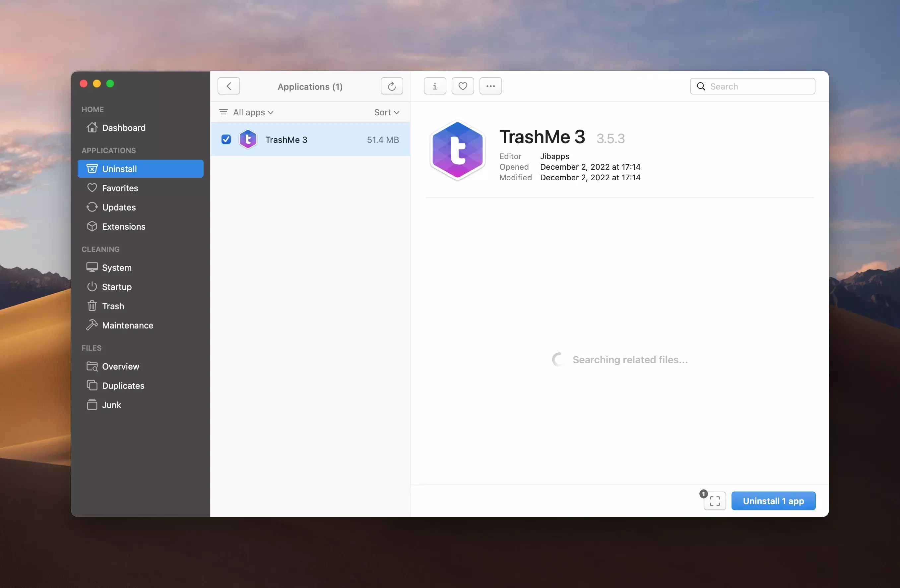The height and width of the screenshot is (588, 900).
Task: Click the filter lines icon beside All apps
Action: [224, 112]
